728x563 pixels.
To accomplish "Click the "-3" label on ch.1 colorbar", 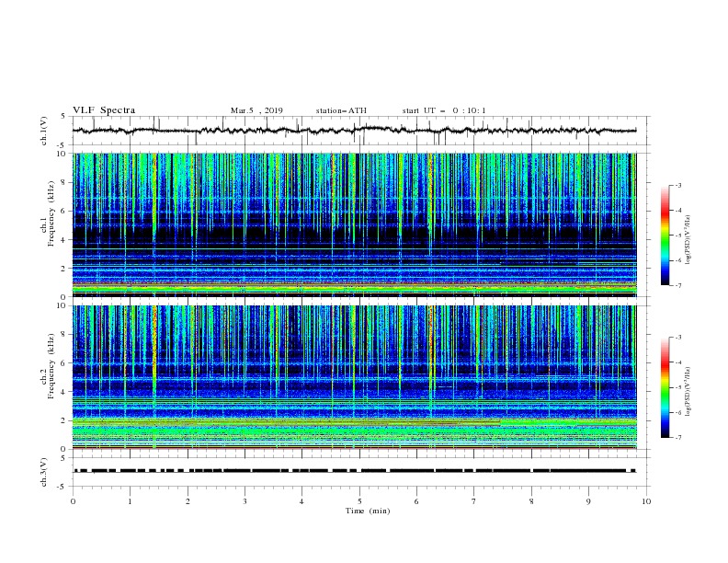I will click(x=678, y=185).
